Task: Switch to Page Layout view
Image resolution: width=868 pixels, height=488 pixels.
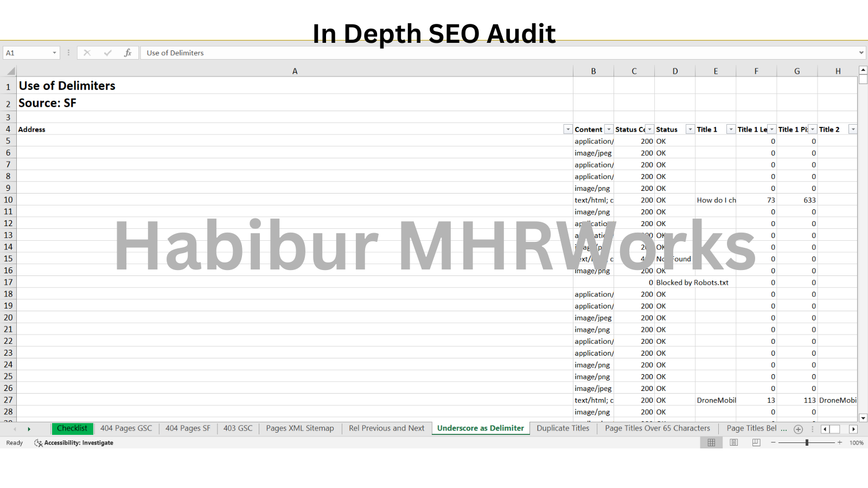Action: click(733, 443)
